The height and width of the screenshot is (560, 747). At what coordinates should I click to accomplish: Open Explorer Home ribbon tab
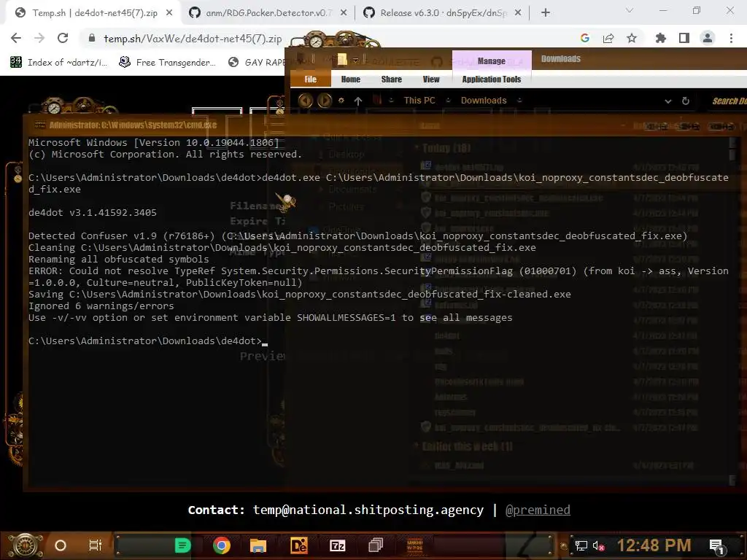click(351, 79)
